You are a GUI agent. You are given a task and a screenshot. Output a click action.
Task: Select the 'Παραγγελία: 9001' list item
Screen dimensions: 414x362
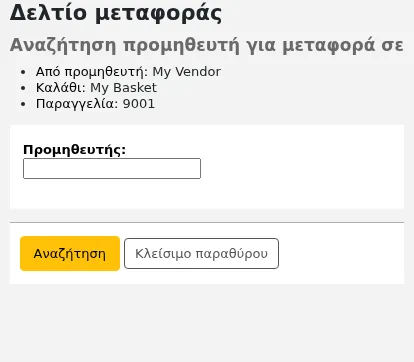[95, 104]
